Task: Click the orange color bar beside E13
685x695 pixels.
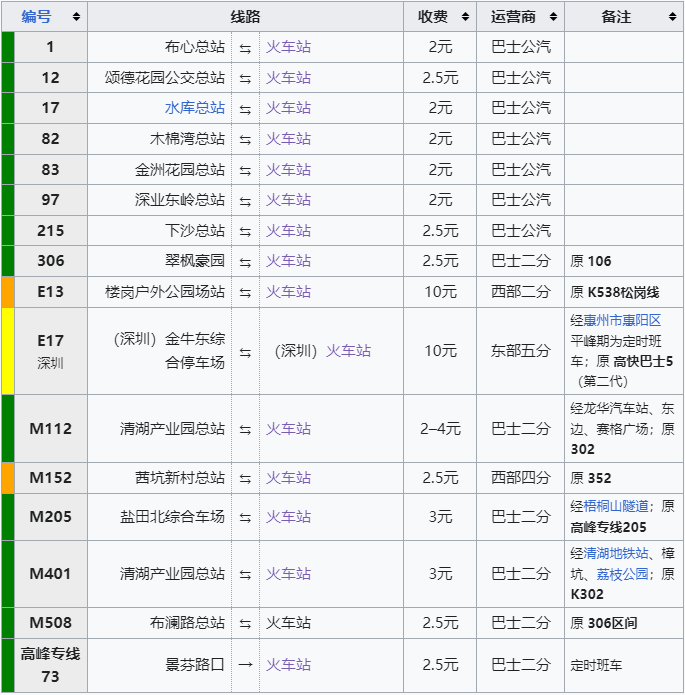Action: (8, 292)
